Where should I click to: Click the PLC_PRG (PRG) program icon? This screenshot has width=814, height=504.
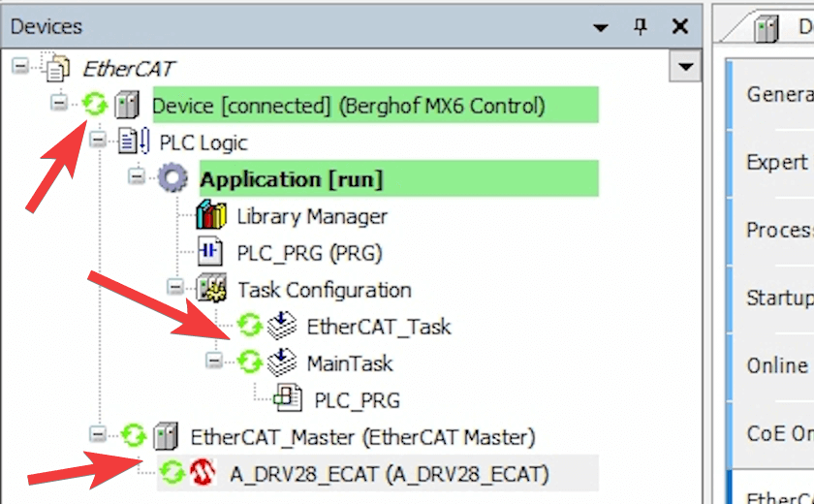coord(210,252)
